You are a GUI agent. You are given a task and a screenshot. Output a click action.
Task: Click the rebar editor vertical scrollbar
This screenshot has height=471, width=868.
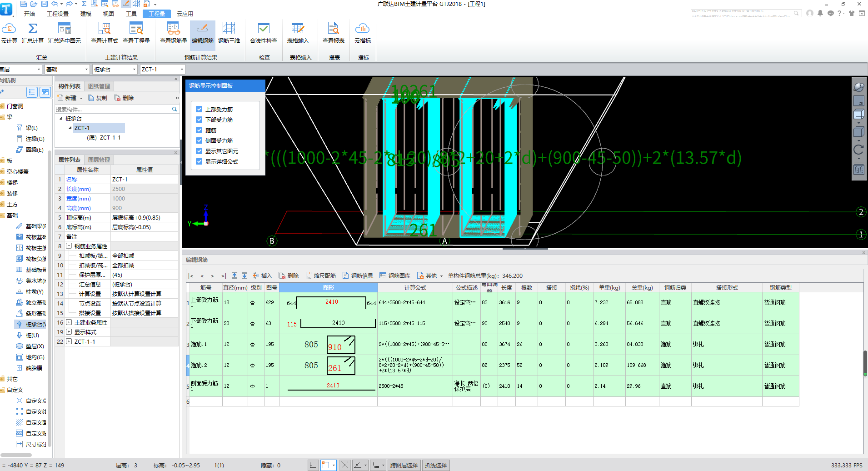[x=865, y=363]
